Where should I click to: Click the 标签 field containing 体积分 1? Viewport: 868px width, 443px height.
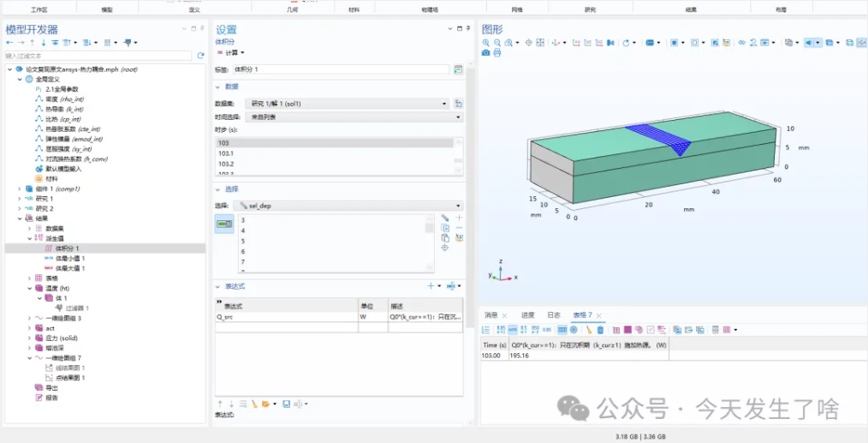[x=342, y=69]
